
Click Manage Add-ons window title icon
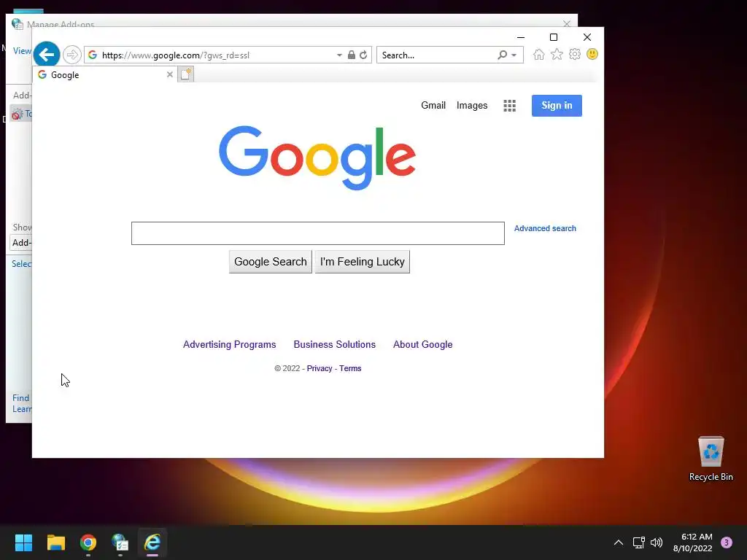point(18,24)
